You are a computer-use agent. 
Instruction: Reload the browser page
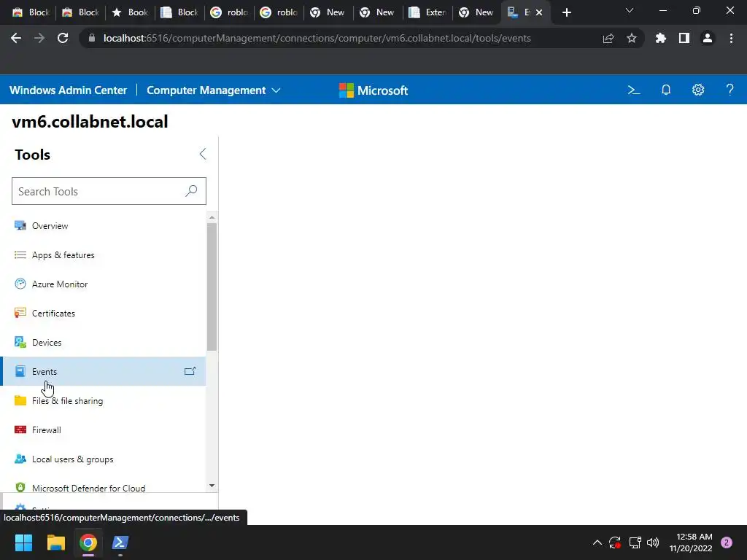pyautogui.click(x=63, y=38)
